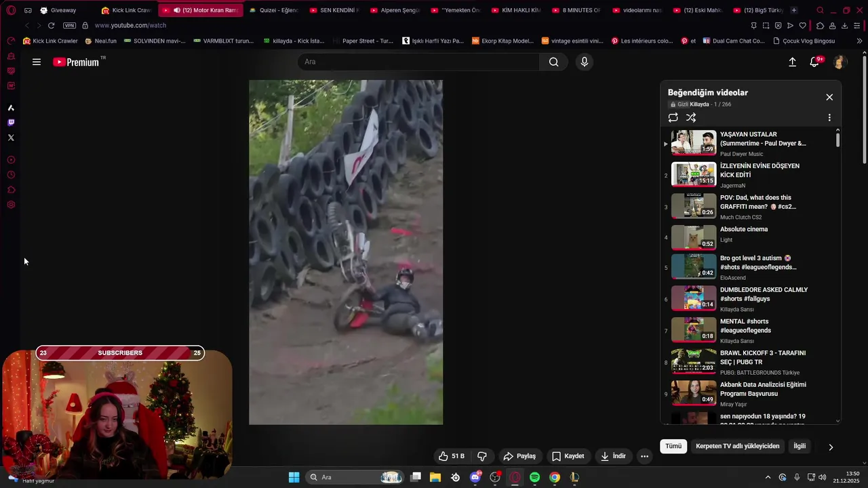Screen dimensions: 868x488
Task: Select the İlgili filter chip
Action: click(x=800, y=446)
